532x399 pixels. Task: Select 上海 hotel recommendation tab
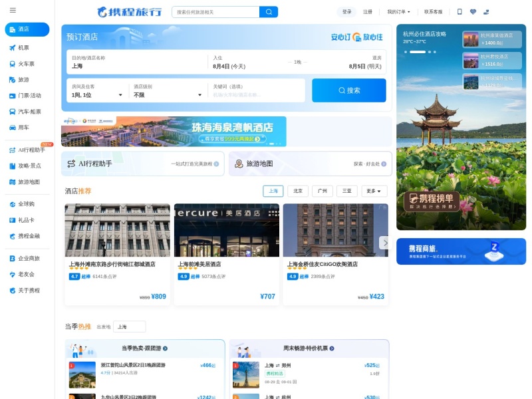pos(273,191)
